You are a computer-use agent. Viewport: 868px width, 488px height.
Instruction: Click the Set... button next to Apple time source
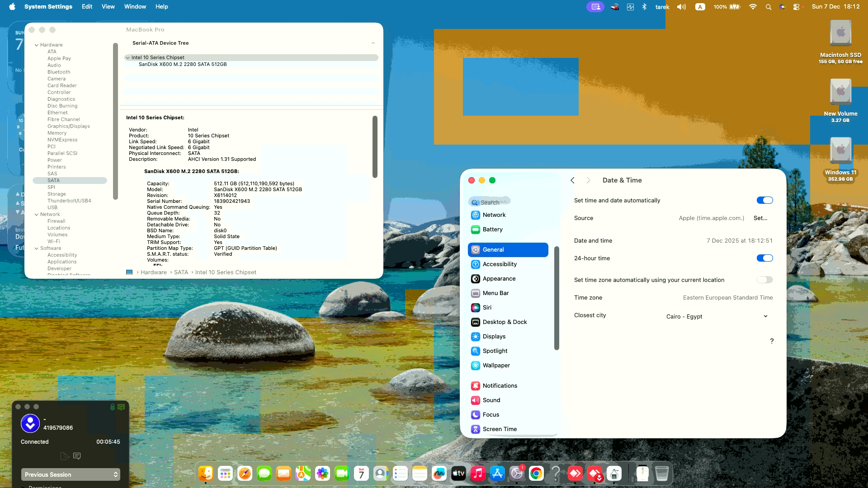(760, 218)
